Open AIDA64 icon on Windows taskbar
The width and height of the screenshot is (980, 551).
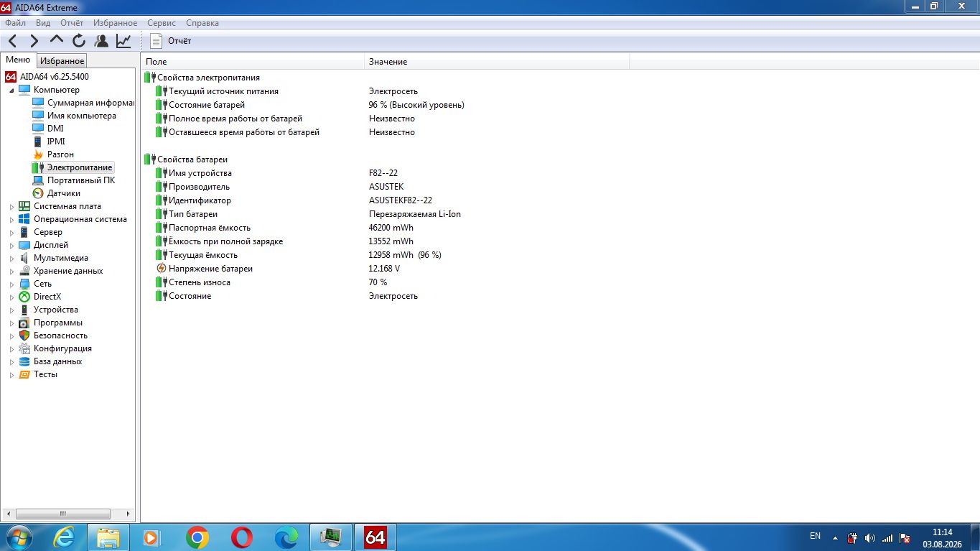point(375,537)
